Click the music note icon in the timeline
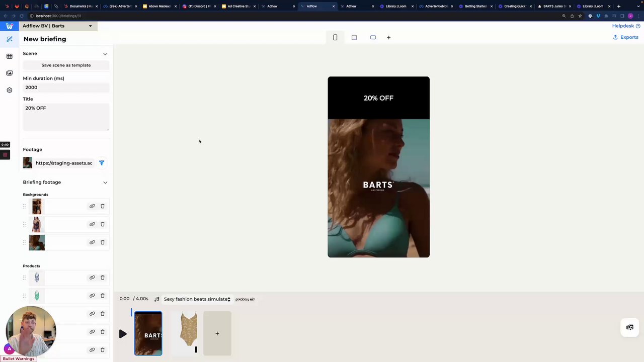This screenshot has height=362, width=644. pyautogui.click(x=157, y=299)
